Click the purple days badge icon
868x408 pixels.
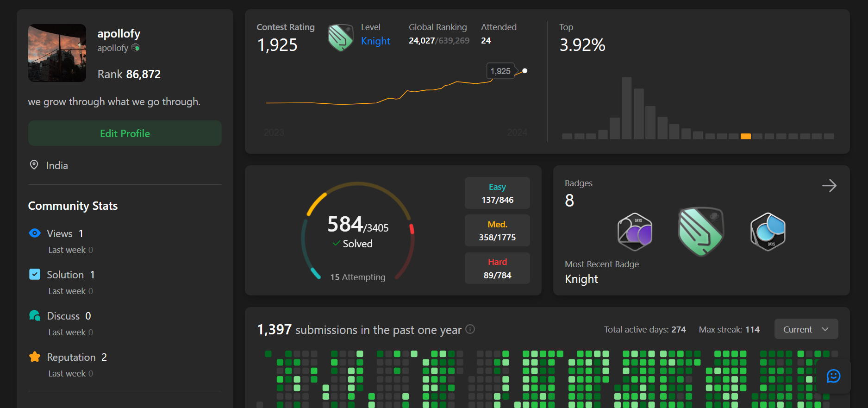[635, 232]
